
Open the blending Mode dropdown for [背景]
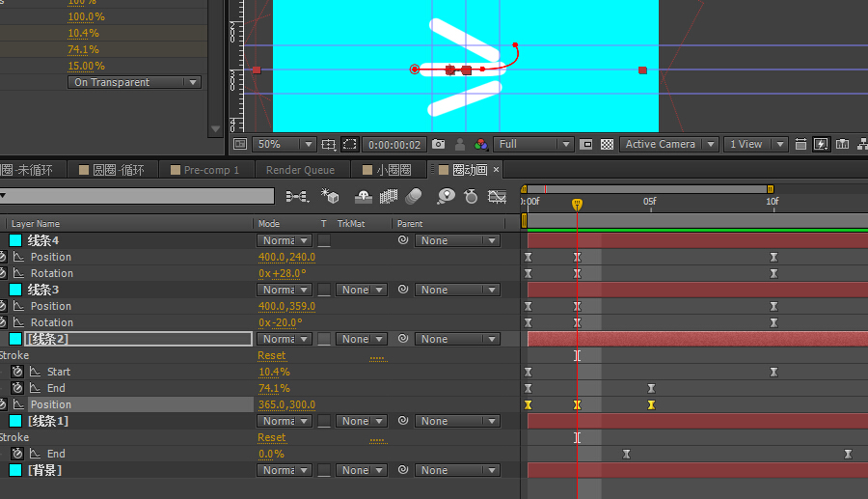285,470
